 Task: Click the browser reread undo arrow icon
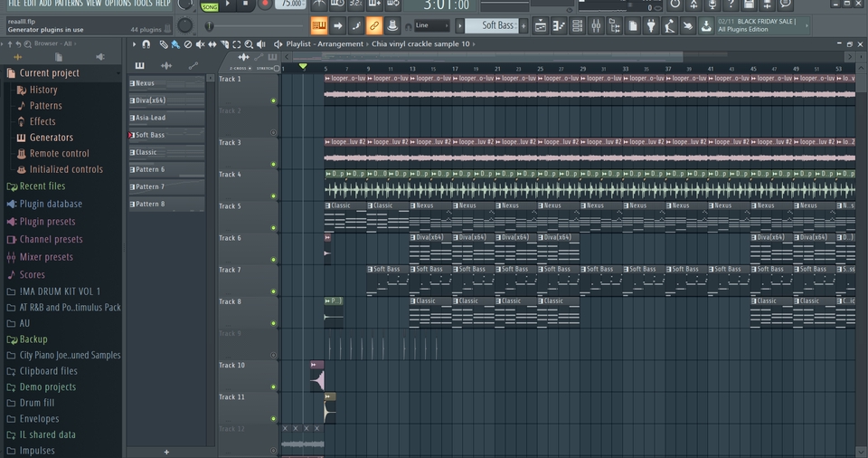18,43
